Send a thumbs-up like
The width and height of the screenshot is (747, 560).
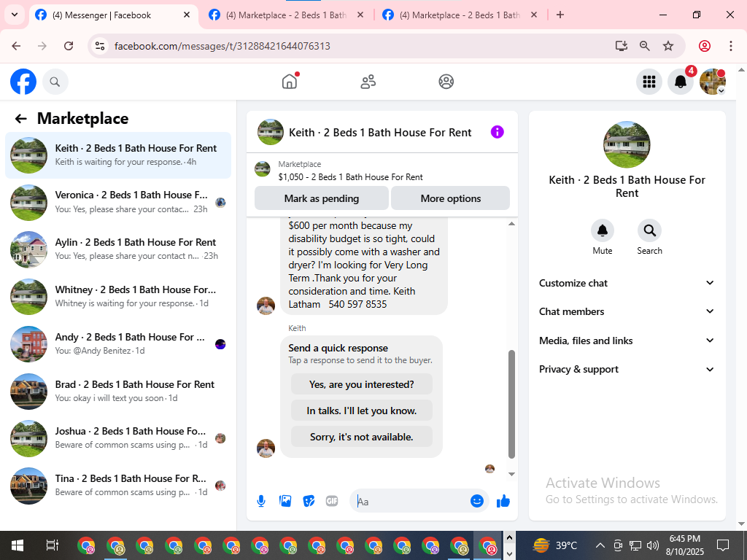pos(503,501)
